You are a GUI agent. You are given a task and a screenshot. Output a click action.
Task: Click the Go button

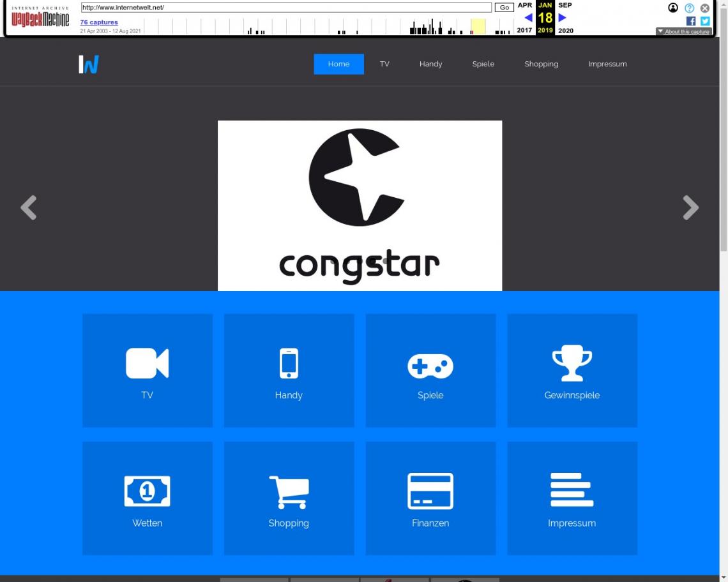point(504,8)
